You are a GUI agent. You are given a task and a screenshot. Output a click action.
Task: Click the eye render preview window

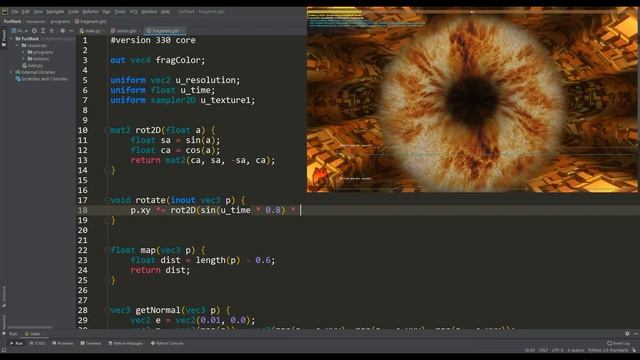472,99
